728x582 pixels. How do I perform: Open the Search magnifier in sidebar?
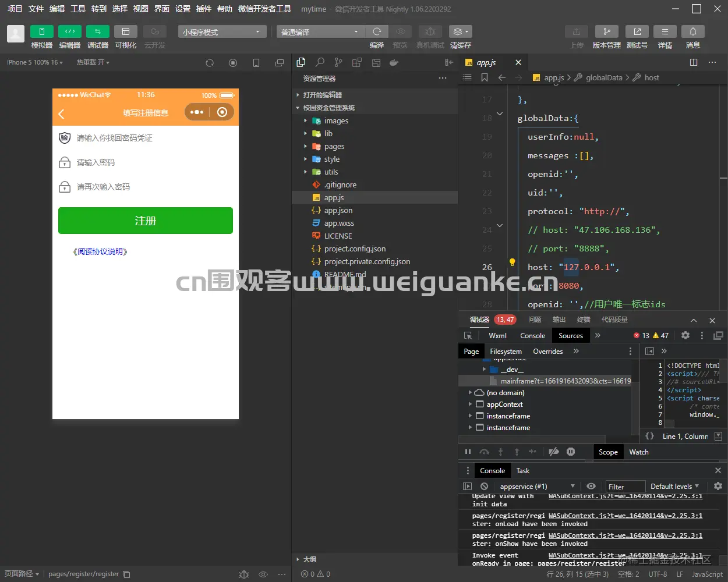pyautogui.click(x=320, y=62)
